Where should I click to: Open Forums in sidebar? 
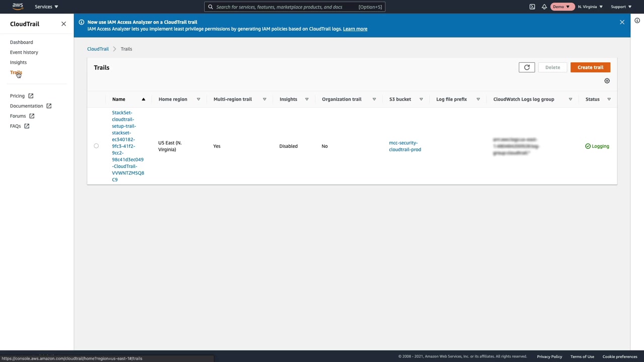18,116
